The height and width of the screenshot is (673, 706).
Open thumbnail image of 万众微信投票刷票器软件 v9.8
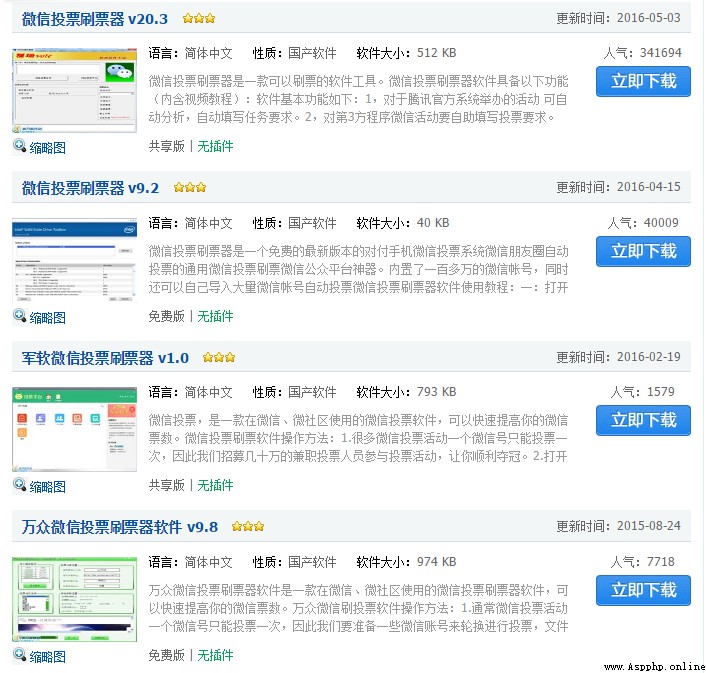[74, 599]
